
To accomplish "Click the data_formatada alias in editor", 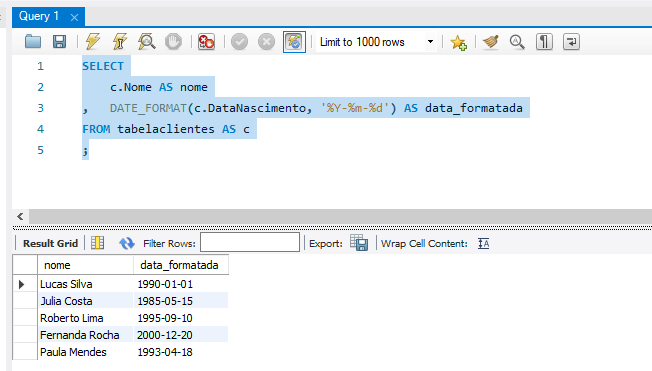I will (474, 108).
